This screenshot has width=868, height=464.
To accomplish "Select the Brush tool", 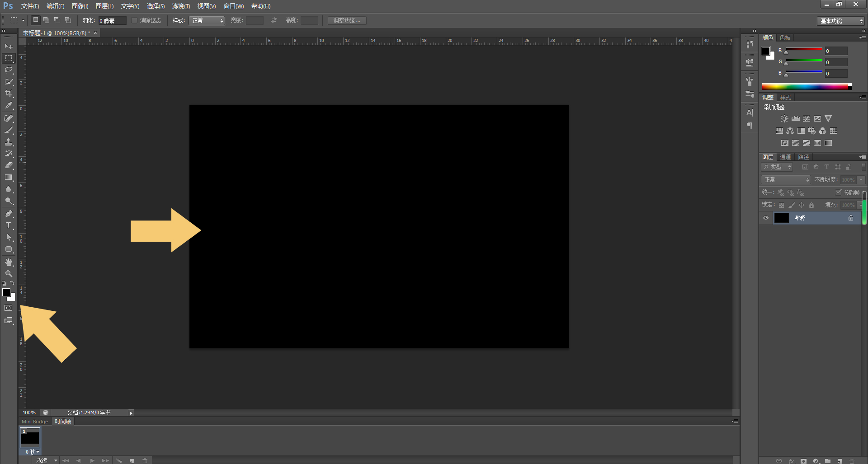I will 9,130.
